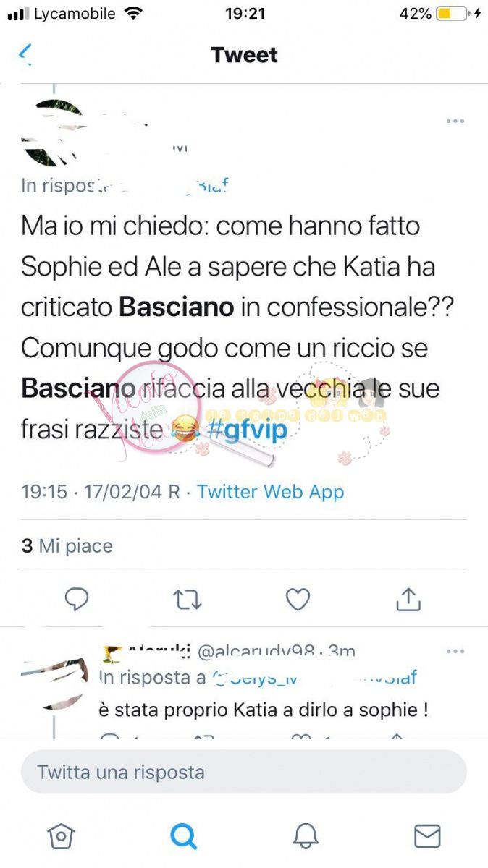Viewport: 488px width, 868px height.
Task: Share the main tweet with upload icon
Action: 408,598
